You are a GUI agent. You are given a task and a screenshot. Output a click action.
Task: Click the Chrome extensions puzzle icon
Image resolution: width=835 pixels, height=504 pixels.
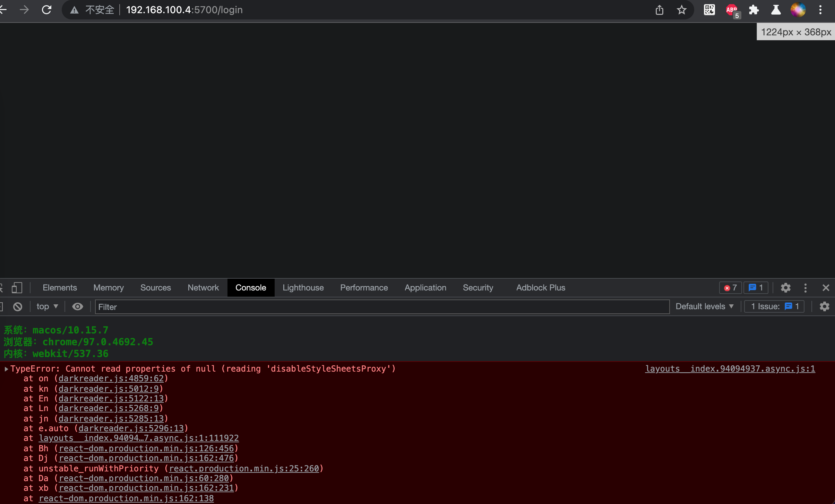pyautogui.click(x=754, y=10)
